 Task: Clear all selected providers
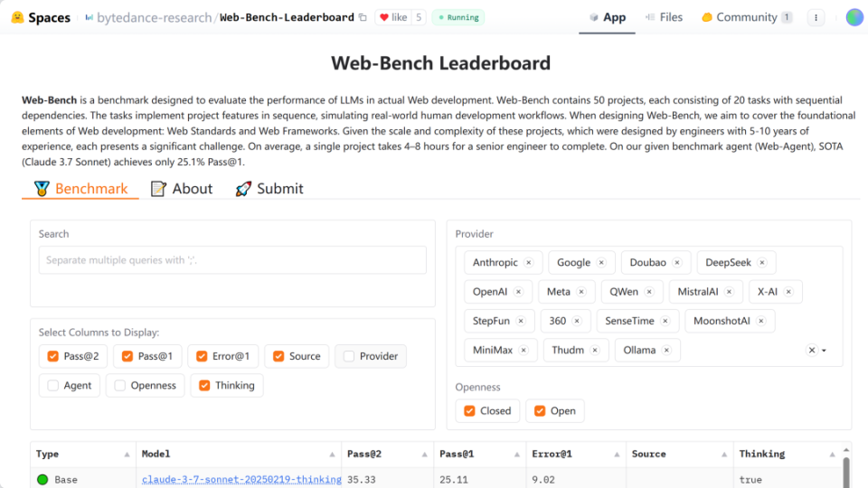pos(812,351)
